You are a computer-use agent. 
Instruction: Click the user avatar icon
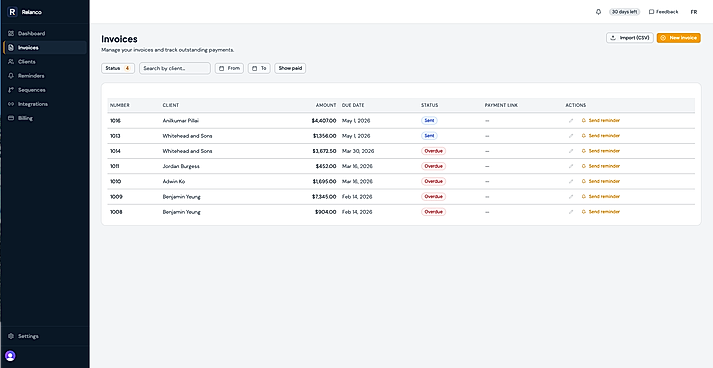click(10, 356)
